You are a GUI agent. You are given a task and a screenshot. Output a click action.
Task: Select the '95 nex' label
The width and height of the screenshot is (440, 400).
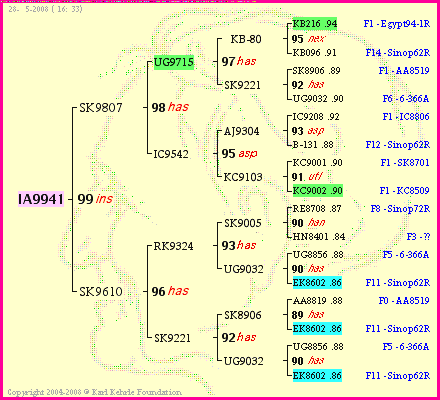click(308, 39)
